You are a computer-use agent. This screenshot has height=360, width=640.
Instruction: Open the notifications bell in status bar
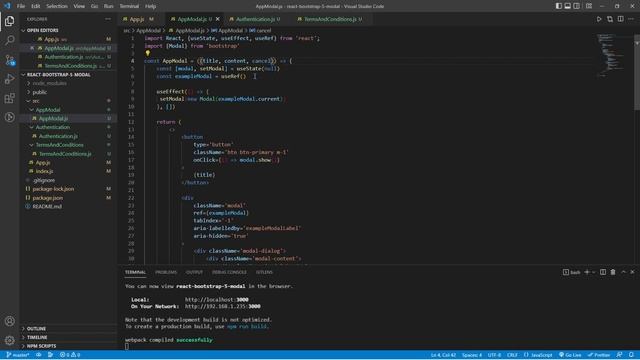click(631, 355)
